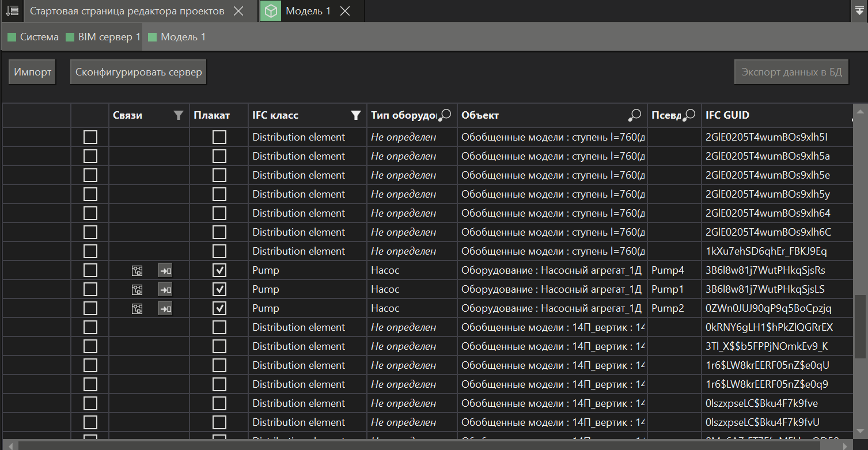Click the green cube icon on the Модель 1 tab
Image resolution: width=868 pixels, height=450 pixels.
click(271, 11)
